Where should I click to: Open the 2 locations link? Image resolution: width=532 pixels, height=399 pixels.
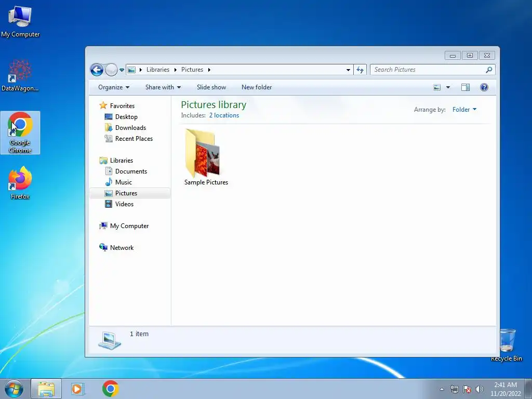tap(224, 115)
